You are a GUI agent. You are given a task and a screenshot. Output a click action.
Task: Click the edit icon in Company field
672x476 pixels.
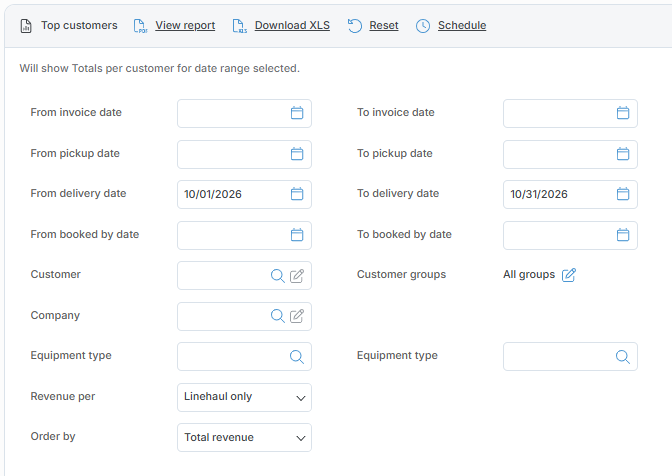(x=297, y=316)
